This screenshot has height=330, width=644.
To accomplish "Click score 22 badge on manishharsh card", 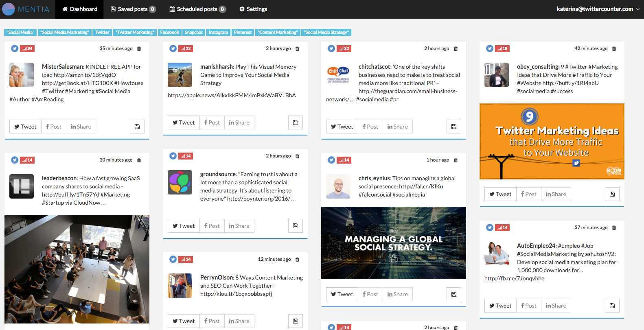I will click(x=186, y=48).
